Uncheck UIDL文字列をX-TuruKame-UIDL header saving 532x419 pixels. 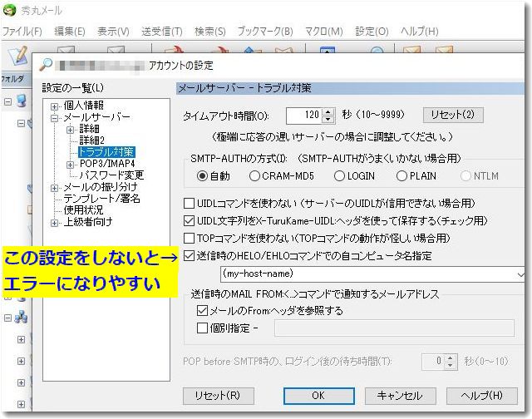[x=189, y=220]
